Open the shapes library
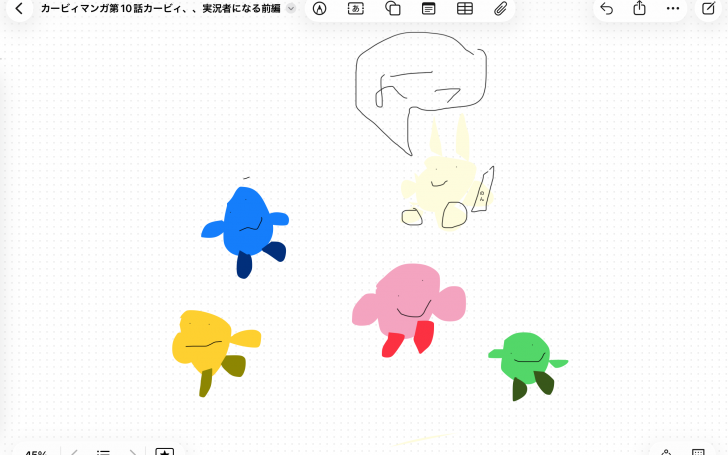The image size is (728, 455). 393,8
